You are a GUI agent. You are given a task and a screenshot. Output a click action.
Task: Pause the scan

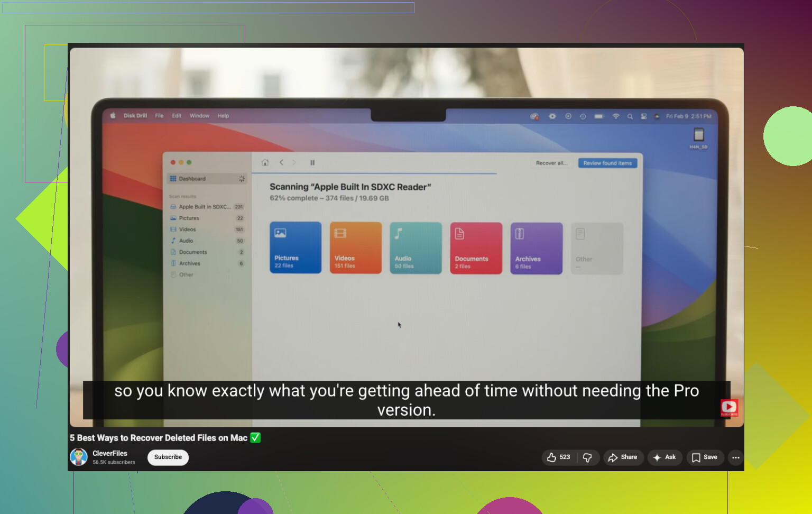(x=312, y=162)
